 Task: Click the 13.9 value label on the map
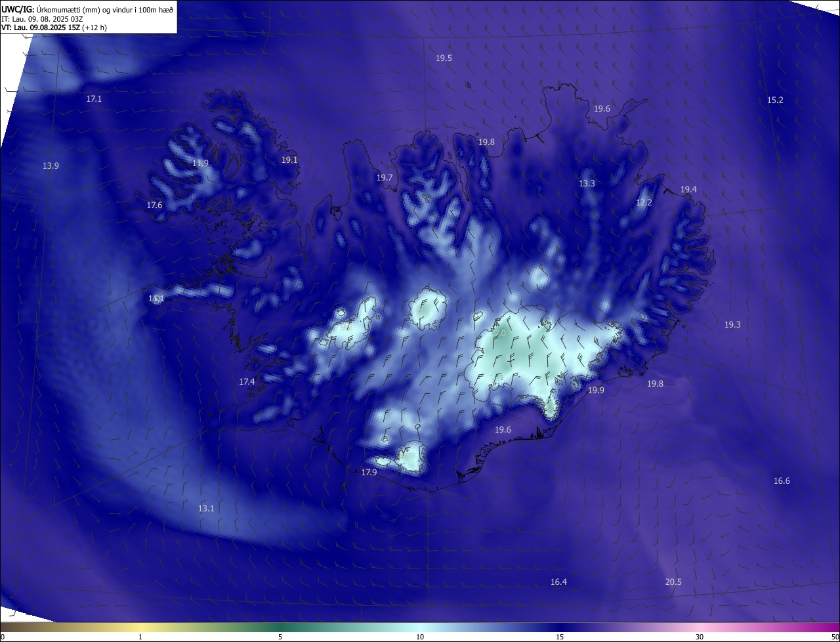[51, 166]
